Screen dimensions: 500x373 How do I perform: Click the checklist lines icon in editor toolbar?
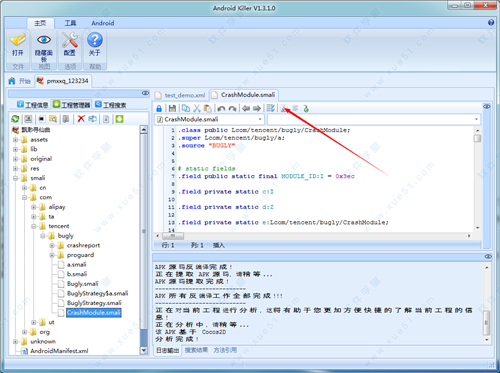271,108
